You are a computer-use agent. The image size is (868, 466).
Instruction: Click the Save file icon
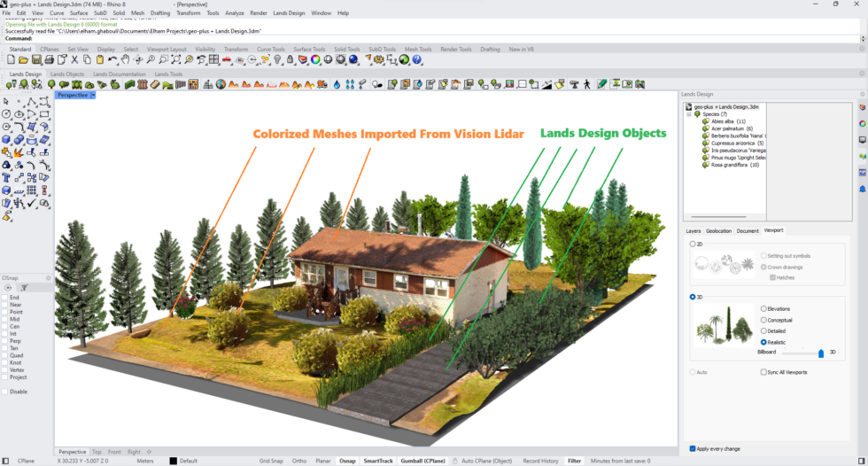pos(35,60)
